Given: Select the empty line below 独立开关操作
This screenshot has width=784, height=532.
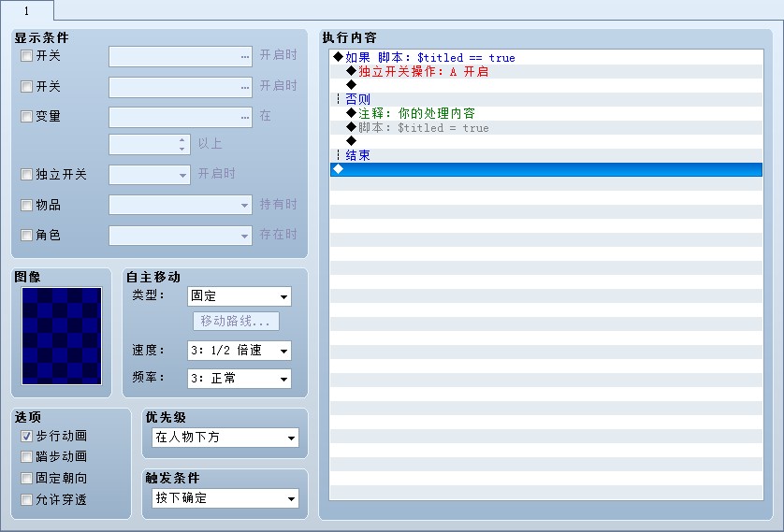Looking at the screenshot, I should [x=546, y=85].
